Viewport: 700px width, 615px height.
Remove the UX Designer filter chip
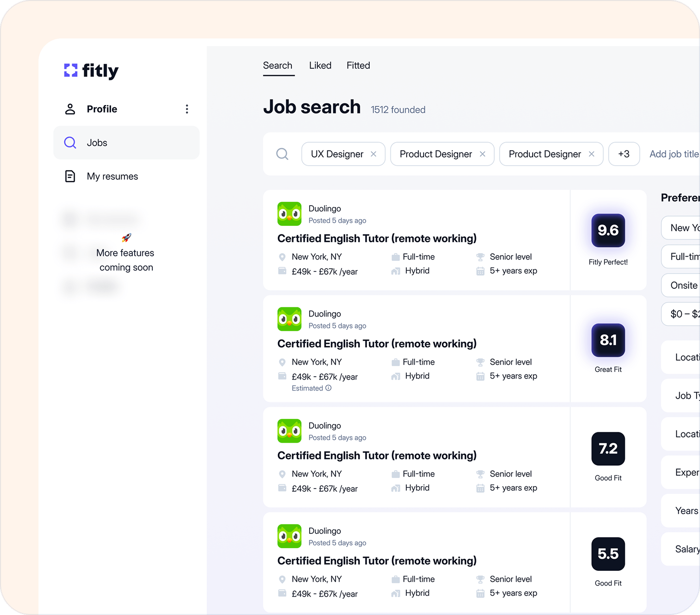click(x=374, y=154)
